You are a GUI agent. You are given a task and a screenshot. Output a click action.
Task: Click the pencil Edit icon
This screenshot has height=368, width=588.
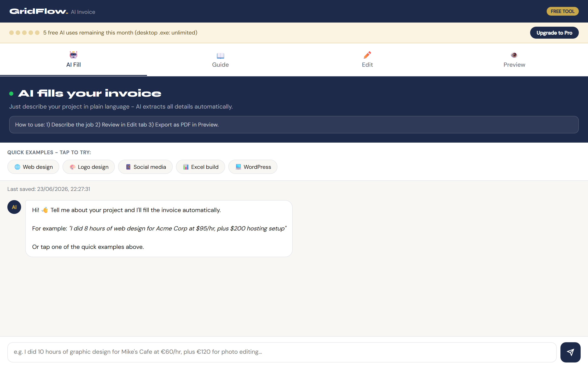367,55
